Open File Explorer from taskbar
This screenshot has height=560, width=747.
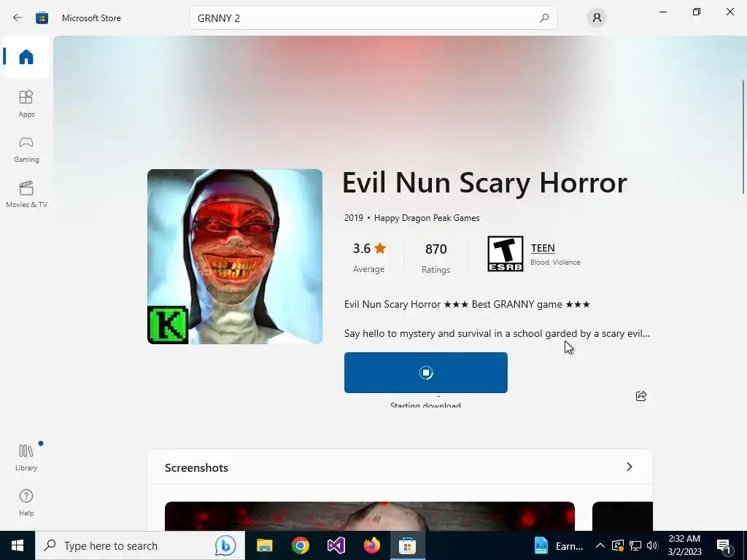click(264, 545)
